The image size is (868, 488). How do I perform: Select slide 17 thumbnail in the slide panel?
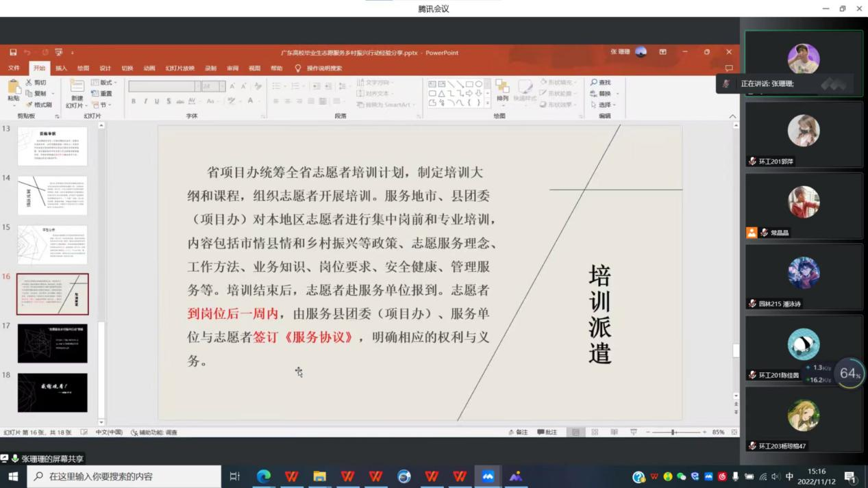53,344
